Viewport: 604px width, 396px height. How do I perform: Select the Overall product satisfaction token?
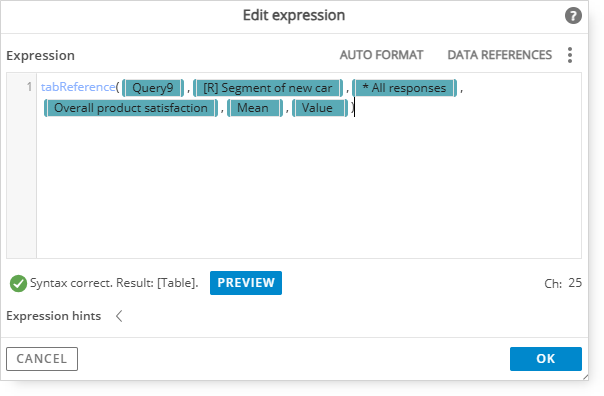(x=131, y=108)
